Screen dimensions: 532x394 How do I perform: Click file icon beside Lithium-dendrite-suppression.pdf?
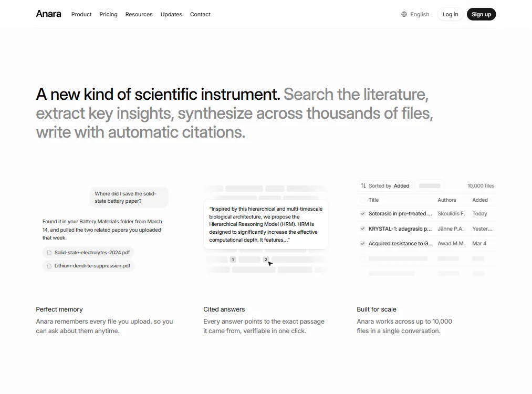coord(49,266)
